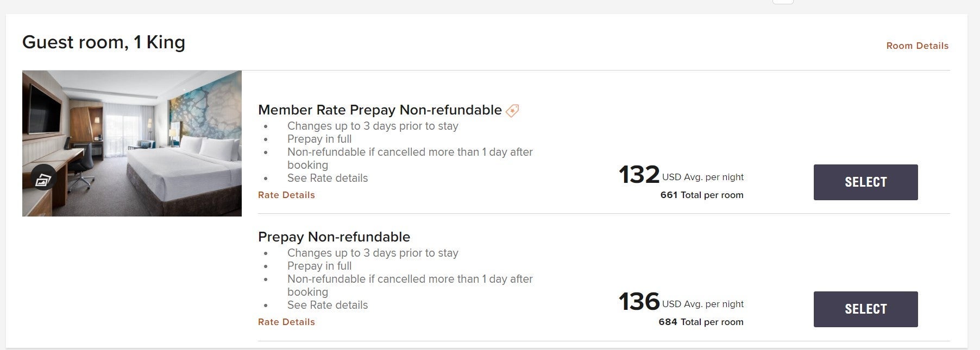Click the member rate tag icon
This screenshot has width=980, height=350.
pos(512,111)
